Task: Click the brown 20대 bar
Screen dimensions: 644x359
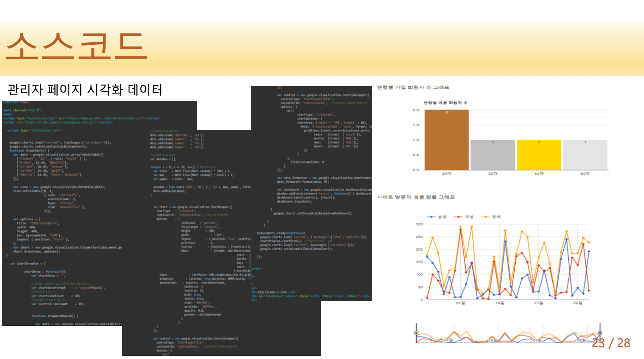Action: 446,140
